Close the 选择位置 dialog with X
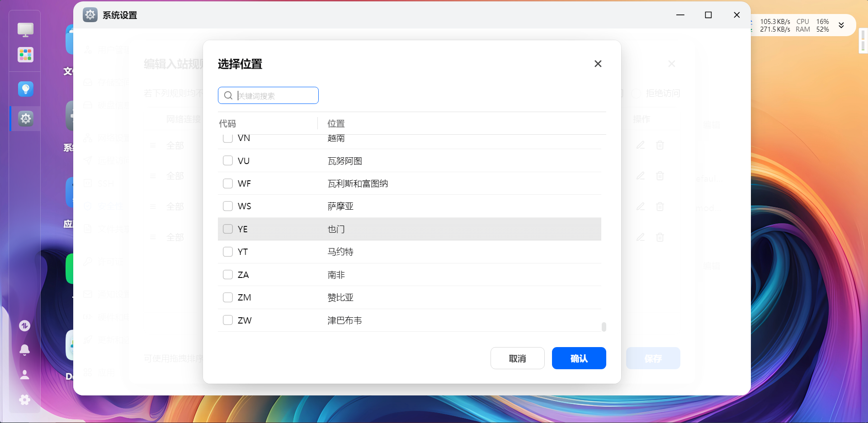868x423 pixels. (598, 64)
